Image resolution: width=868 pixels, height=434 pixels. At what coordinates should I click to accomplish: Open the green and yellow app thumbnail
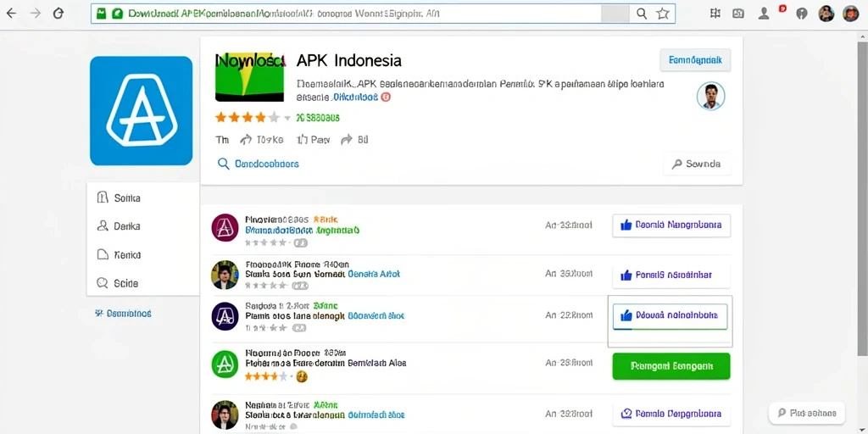[x=249, y=77]
